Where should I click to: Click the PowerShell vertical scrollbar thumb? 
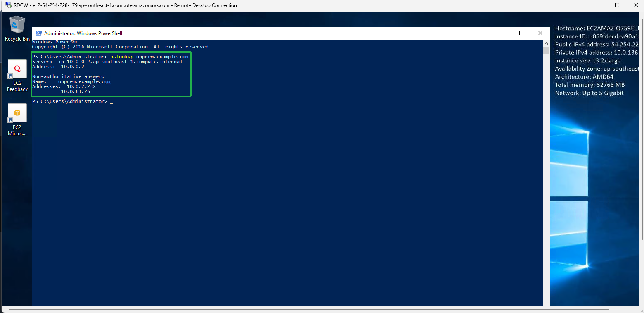coord(546,50)
